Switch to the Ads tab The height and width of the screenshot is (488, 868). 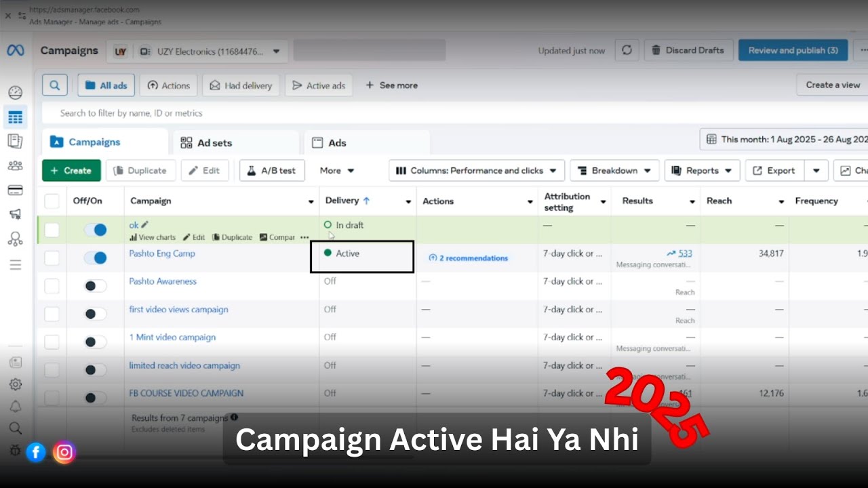coord(367,143)
